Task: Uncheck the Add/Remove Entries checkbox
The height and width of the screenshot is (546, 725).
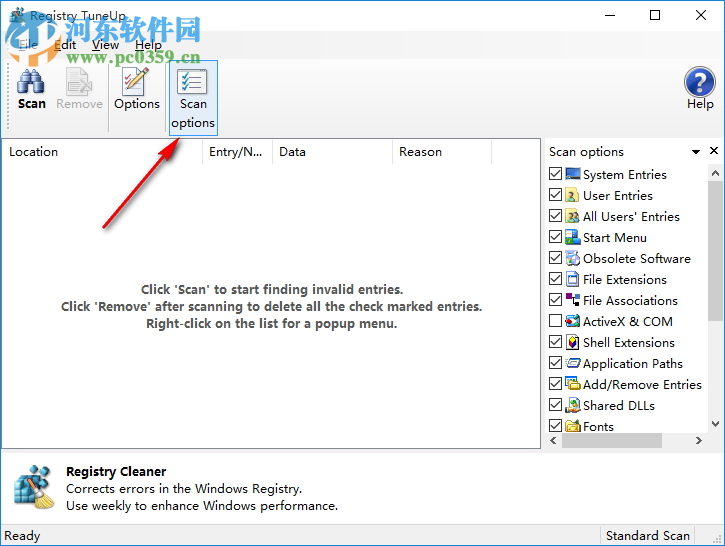Action: click(x=555, y=384)
